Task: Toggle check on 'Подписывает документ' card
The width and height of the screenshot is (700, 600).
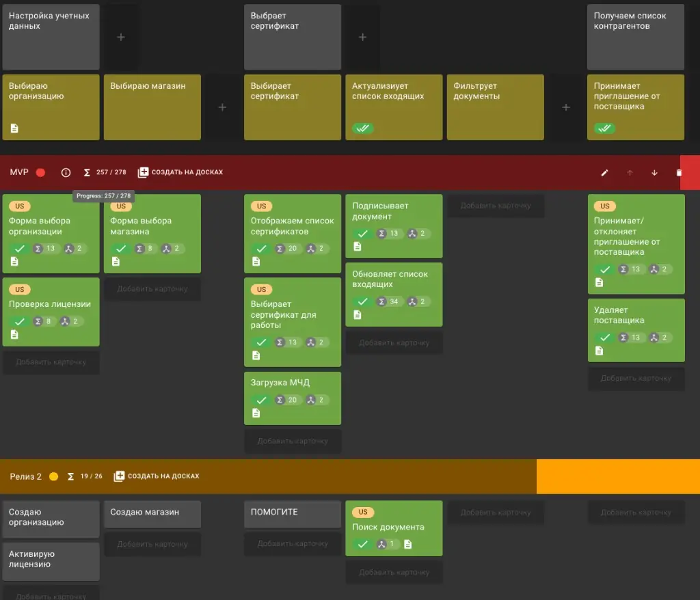Action: pyautogui.click(x=362, y=234)
